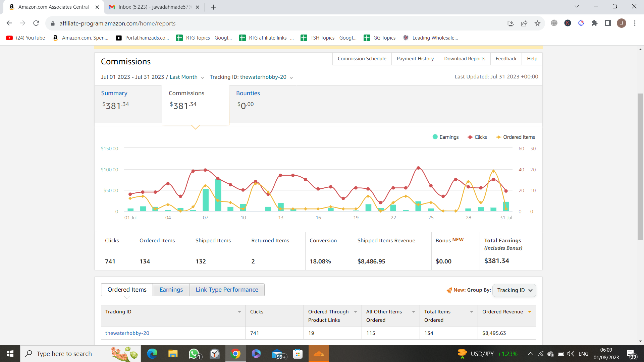This screenshot has height=362, width=644.
Task: Click the Help button
Action: [532, 59]
